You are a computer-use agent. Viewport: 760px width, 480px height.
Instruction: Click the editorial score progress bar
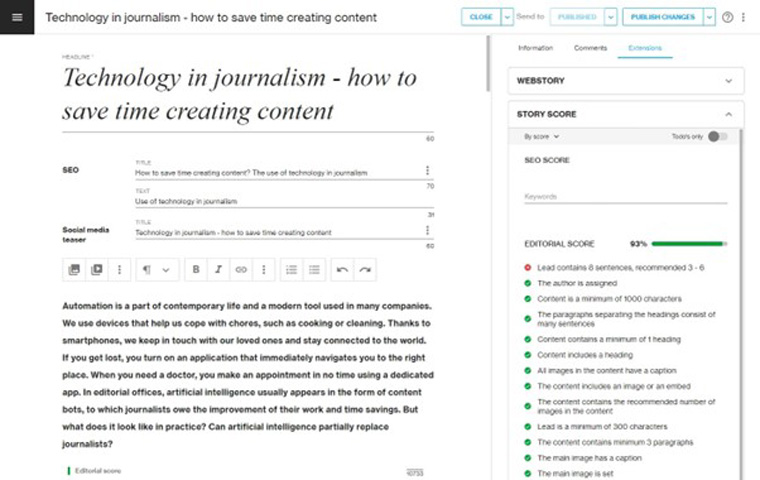coord(689,244)
